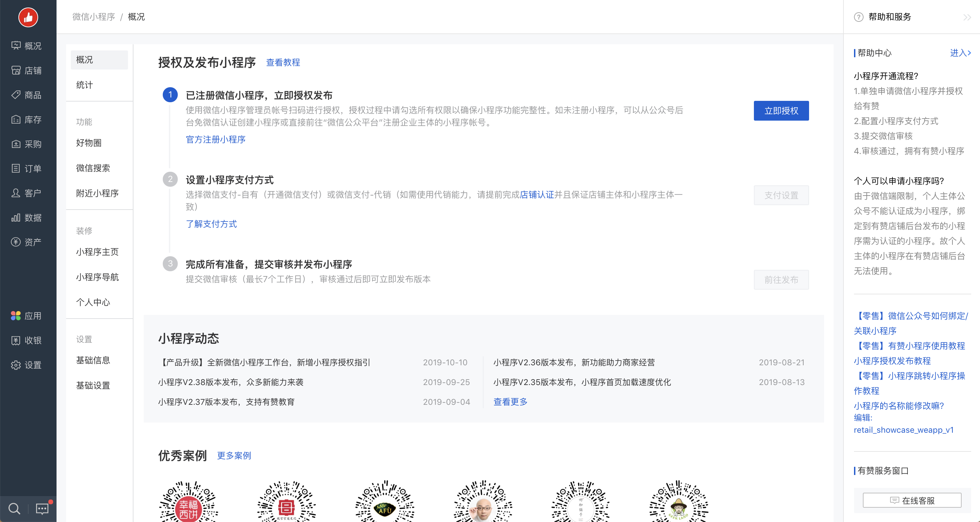
Task: Click the 在线客服 button
Action: point(912,500)
